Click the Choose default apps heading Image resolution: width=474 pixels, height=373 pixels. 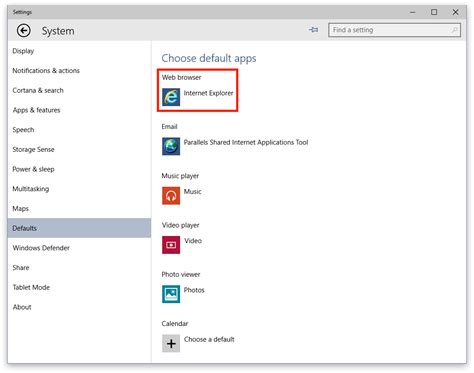pyautogui.click(x=209, y=58)
